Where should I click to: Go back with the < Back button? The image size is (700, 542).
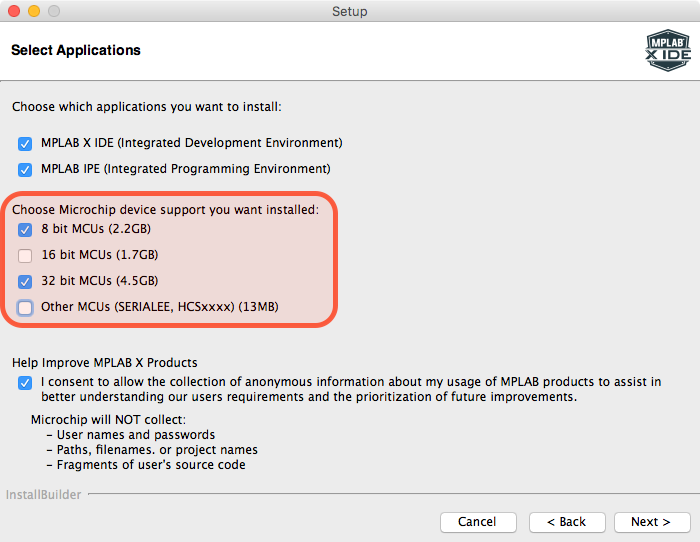567,522
